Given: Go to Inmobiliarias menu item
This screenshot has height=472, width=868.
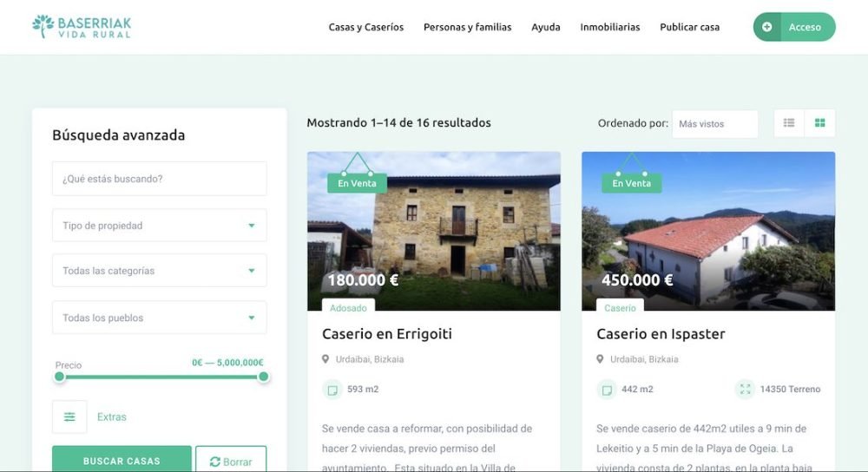Looking at the screenshot, I should [610, 27].
